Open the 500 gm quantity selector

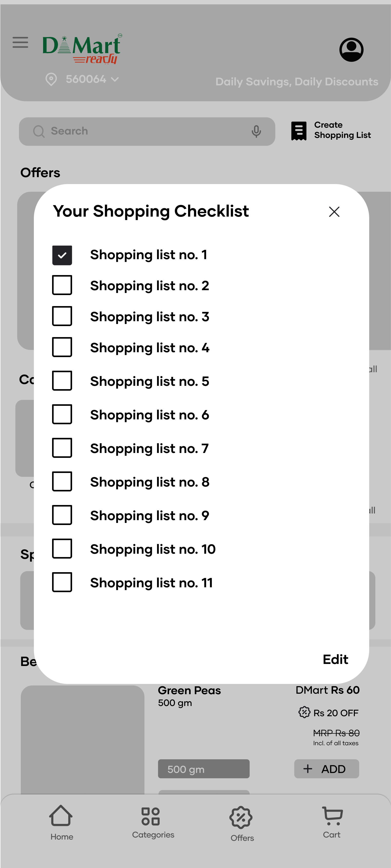(x=204, y=769)
